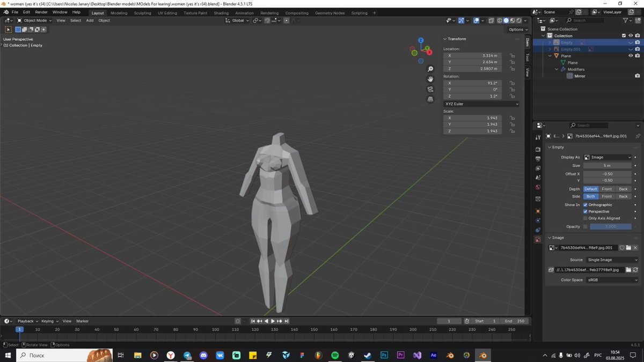Open the Add menu in viewport header

[90, 20]
